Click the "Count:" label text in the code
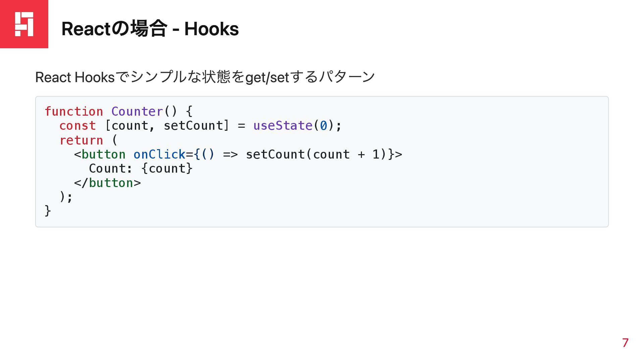Viewport: 644px width, 362px height. click(111, 169)
